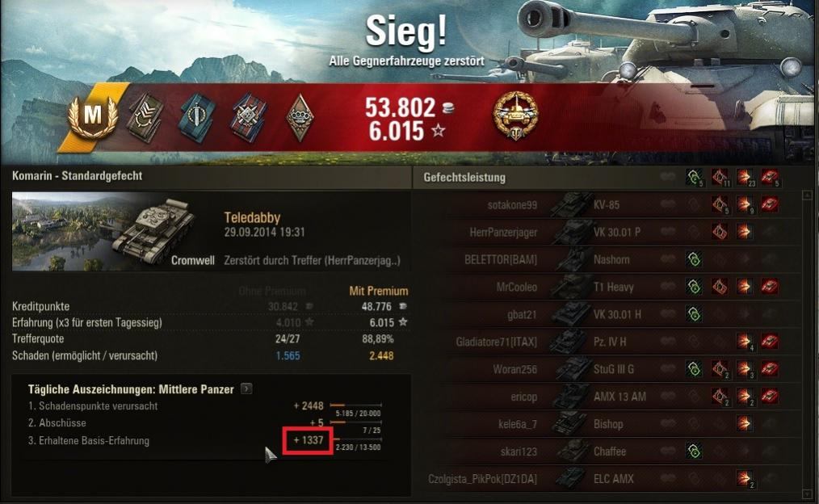Click the Ohne Premium column header
819x504 pixels.
coord(271,291)
